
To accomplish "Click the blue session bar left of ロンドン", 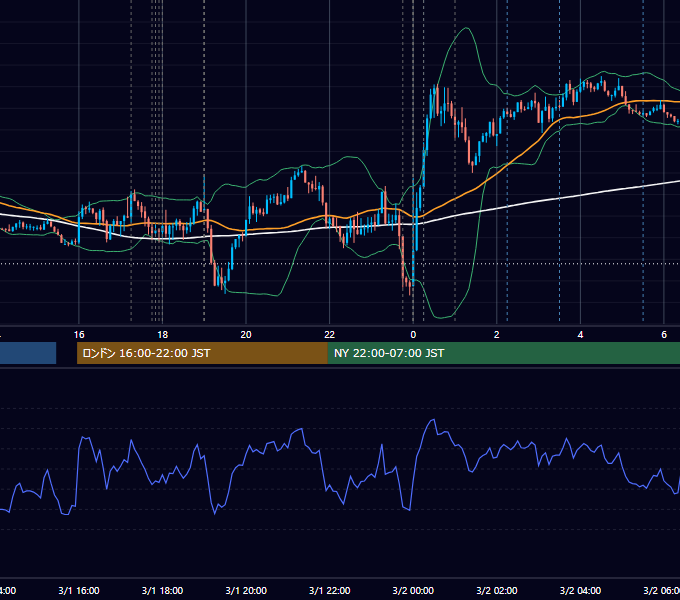I will 28,353.
